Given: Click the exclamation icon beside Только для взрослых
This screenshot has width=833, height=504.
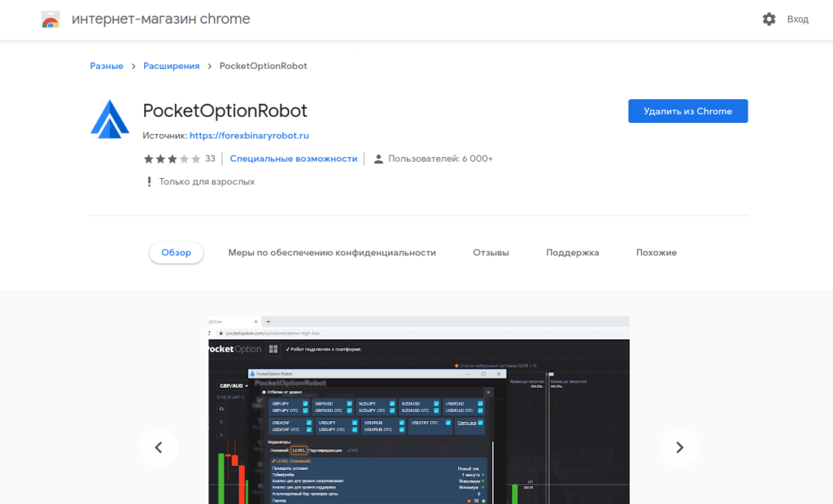Looking at the screenshot, I should (x=149, y=182).
